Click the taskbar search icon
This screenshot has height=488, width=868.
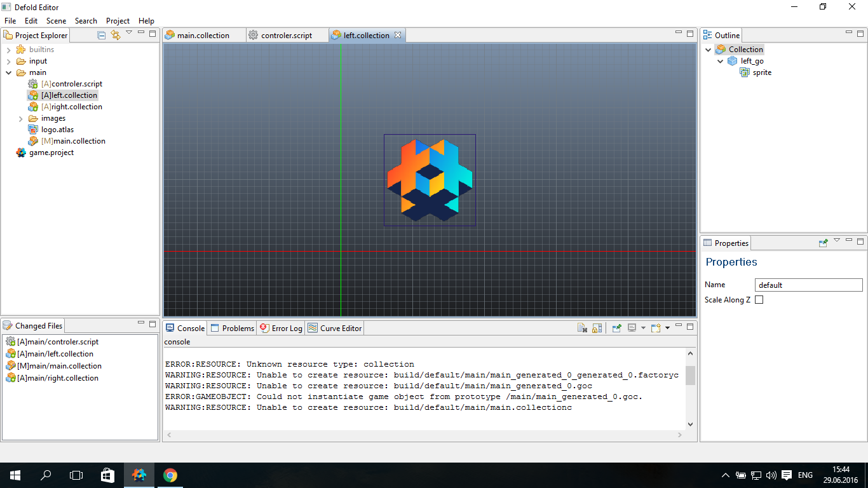[x=46, y=475]
